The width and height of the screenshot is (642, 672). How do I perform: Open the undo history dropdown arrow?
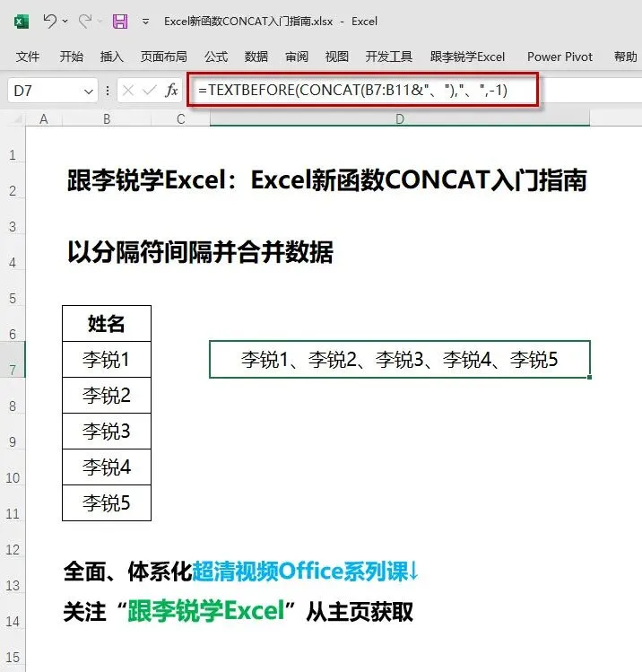65,21
